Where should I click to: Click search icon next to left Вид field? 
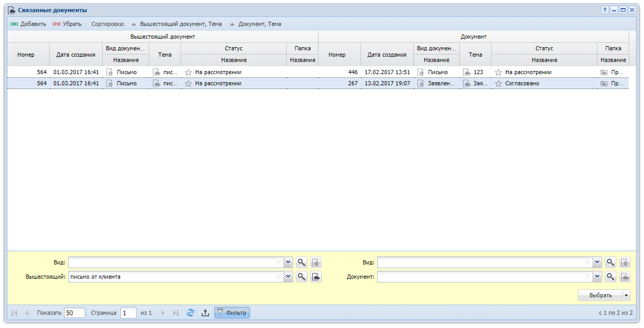[x=302, y=262]
